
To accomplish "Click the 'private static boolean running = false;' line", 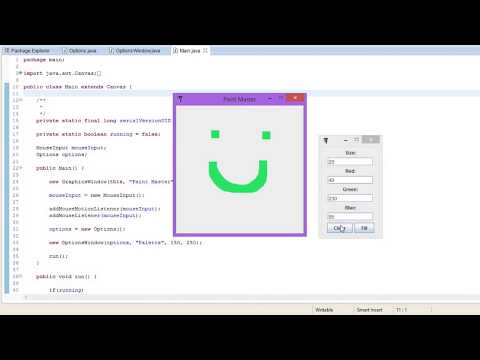I will pyautogui.click(x=98, y=134).
